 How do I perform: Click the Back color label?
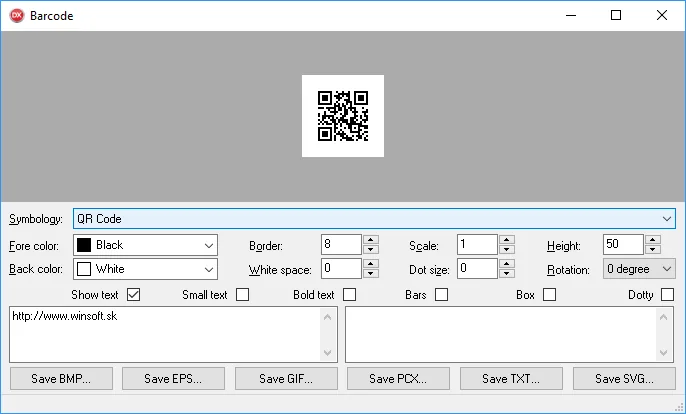click(x=36, y=269)
